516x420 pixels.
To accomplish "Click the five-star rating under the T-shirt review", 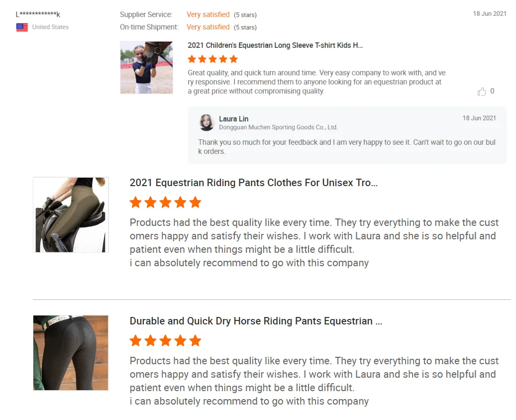I will (212, 59).
